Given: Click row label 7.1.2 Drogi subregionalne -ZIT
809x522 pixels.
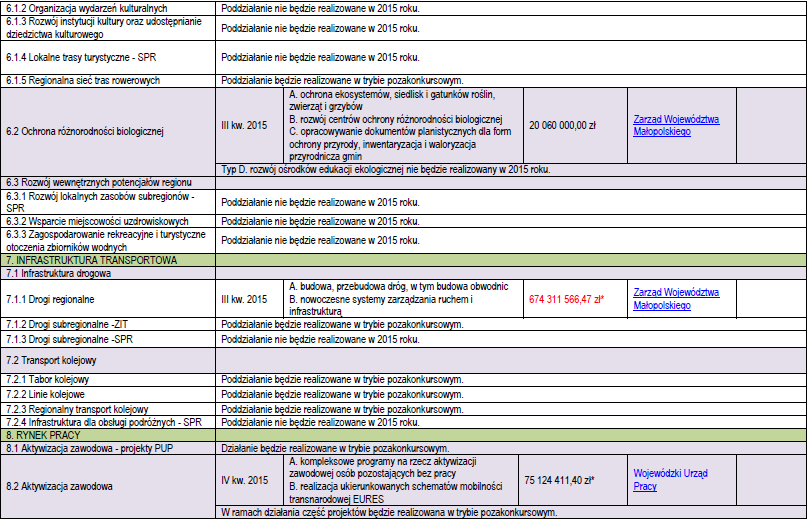Looking at the screenshot, I should pyautogui.click(x=67, y=324).
